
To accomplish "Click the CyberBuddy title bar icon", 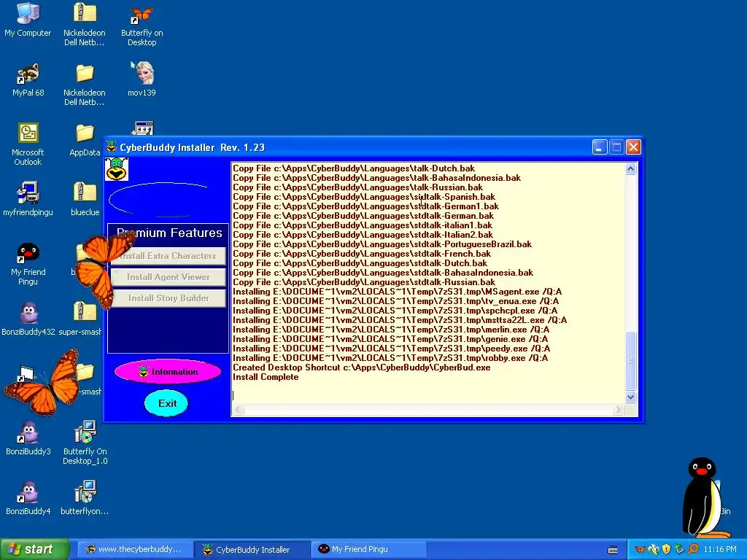I will (111, 147).
